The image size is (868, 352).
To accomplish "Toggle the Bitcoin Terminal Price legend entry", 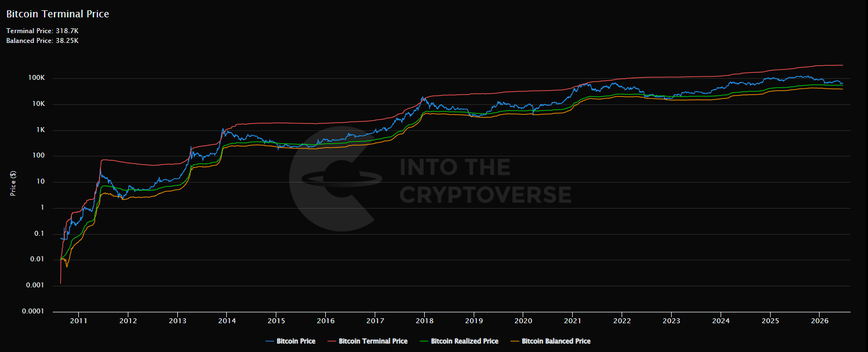I will (368, 341).
